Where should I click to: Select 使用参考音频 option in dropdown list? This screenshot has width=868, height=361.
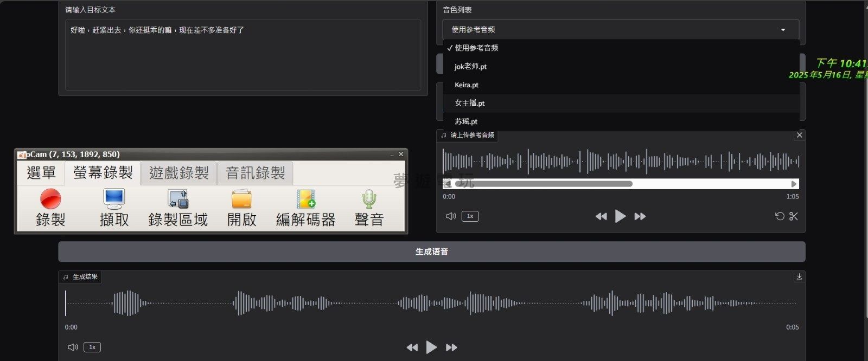[x=621, y=48]
